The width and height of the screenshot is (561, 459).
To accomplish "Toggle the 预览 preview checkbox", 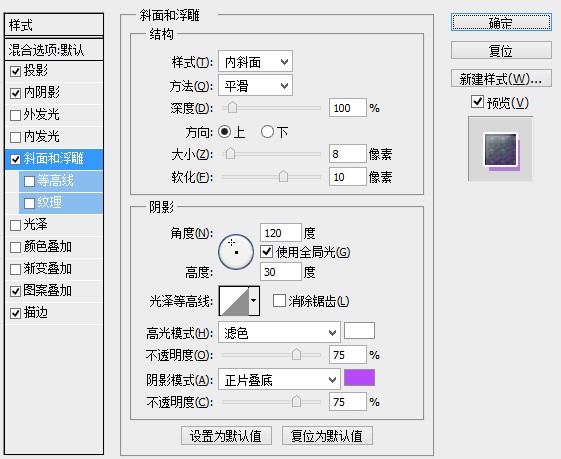I will tap(477, 102).
